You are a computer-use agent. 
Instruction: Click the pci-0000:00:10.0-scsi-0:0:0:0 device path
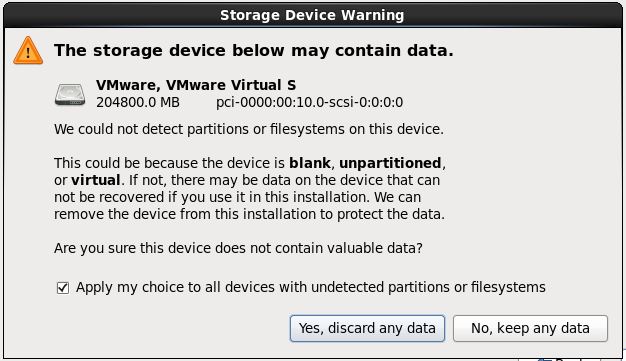[309, 102]
